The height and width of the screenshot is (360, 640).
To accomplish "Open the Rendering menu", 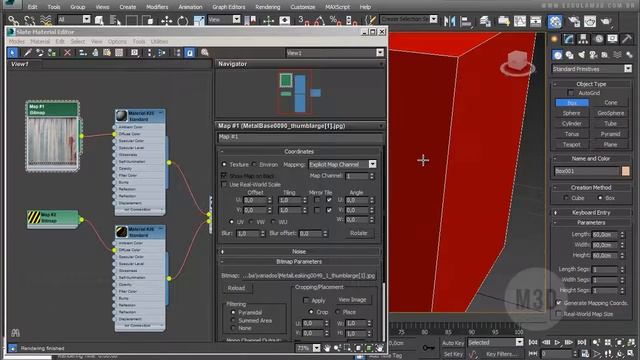I will point(267,7).
